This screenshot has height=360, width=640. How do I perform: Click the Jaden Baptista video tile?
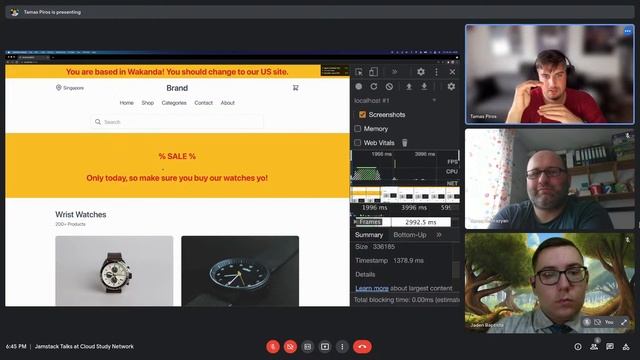tap(549, 283)
